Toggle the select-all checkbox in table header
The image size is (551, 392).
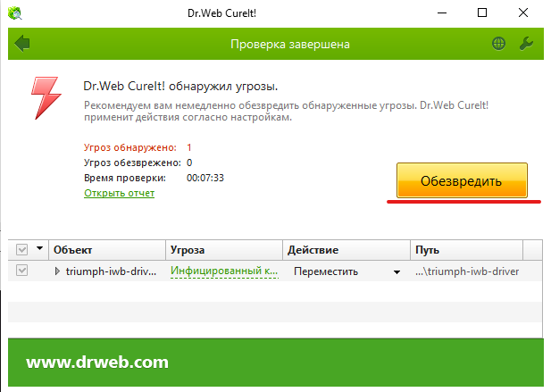pyautogui.click(x=21, y=250)
